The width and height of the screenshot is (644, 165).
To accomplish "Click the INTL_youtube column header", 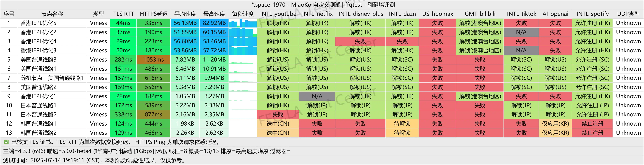I will (278, 14).
